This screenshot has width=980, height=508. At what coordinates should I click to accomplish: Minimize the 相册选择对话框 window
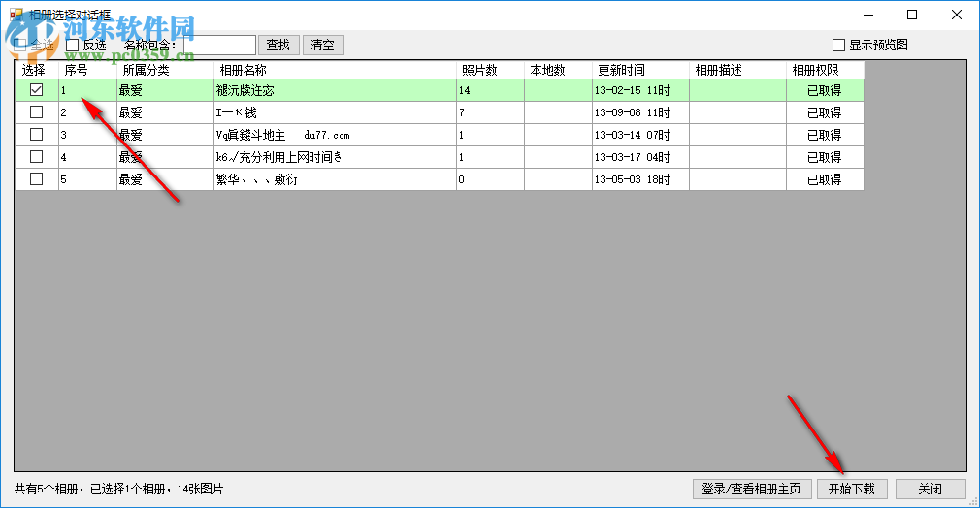pyautogui.click(x=868, y=15)
